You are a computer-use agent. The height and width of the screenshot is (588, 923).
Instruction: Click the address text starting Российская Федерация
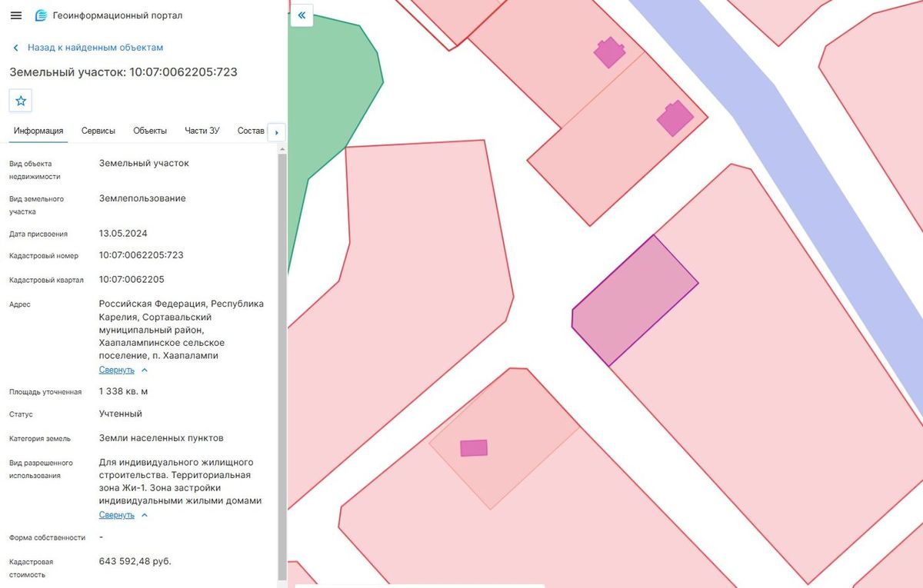[182, 330]
